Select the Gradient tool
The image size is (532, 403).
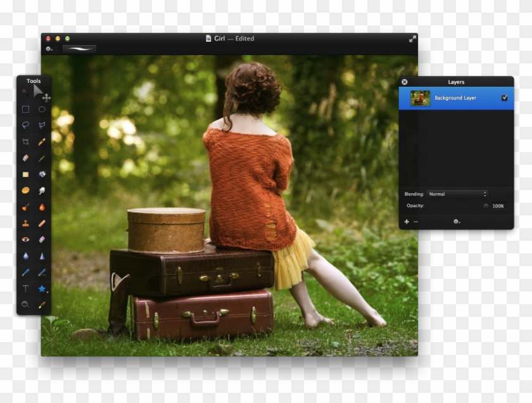[25, 174]
